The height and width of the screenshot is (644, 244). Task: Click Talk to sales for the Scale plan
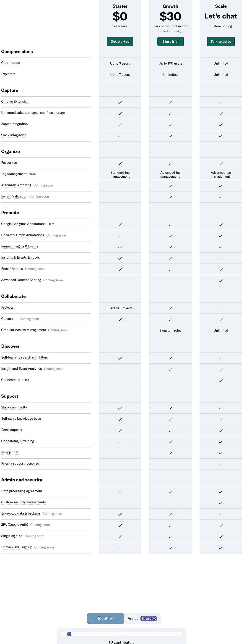[x=221, y=42]
